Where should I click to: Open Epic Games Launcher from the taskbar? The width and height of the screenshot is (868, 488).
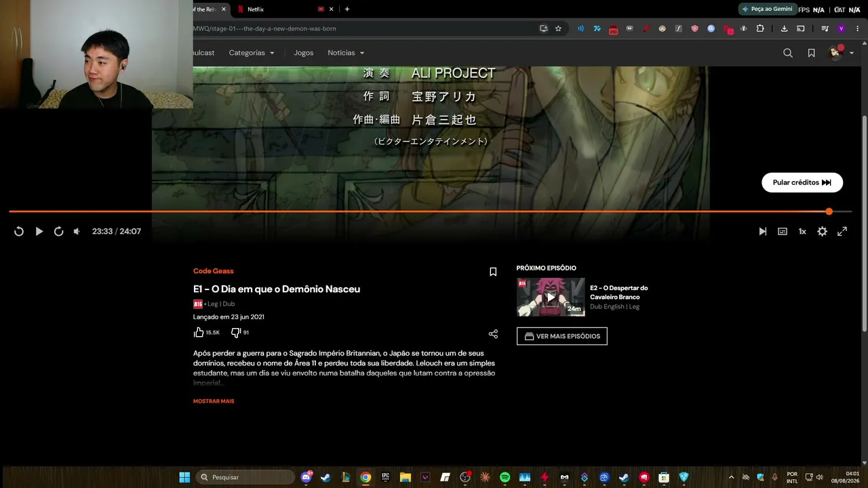385,477
